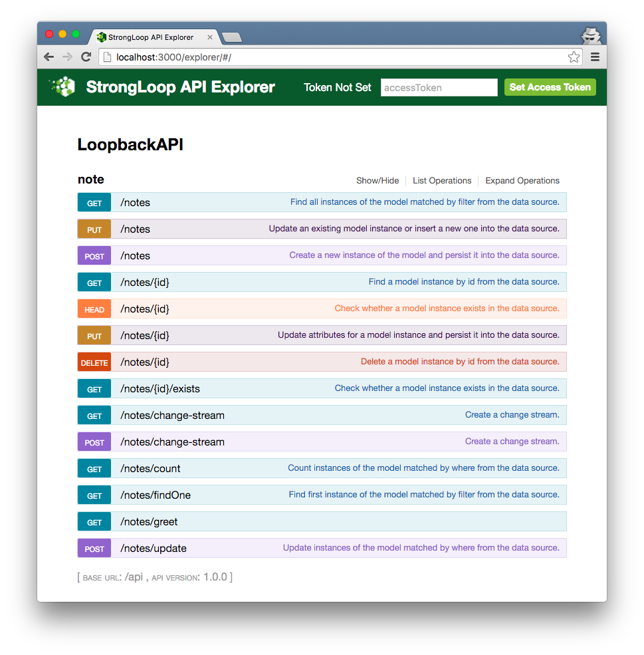Click 'Find first instance of the model' description
Screen dimensions: 644x655
pos(424,494)
